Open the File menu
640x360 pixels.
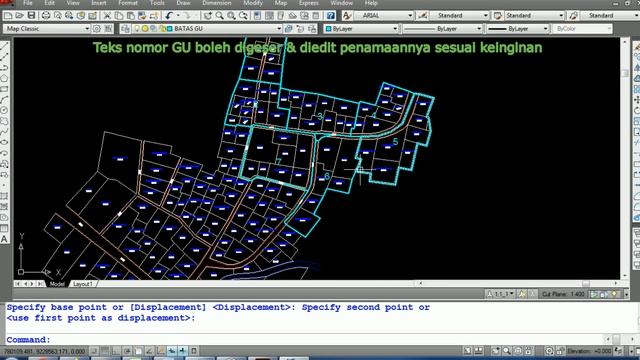tap(28, 3)
